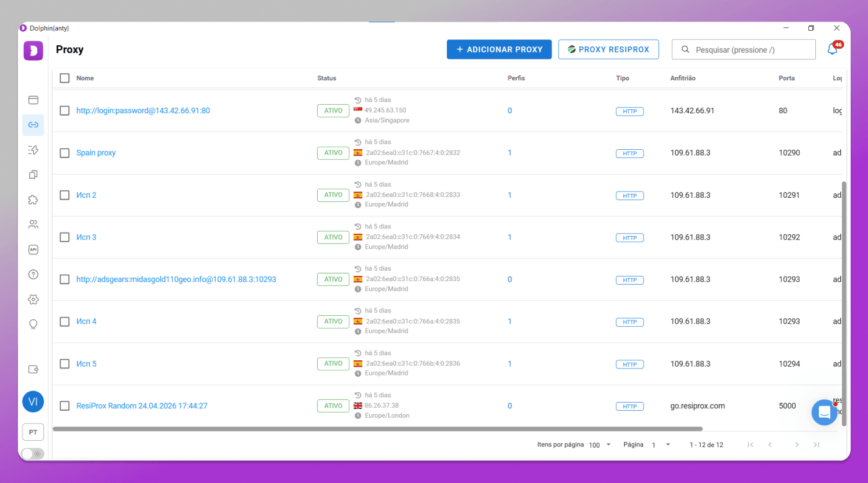
Task: Click the Adicionar Proxy button
Action: pos(499,49)
